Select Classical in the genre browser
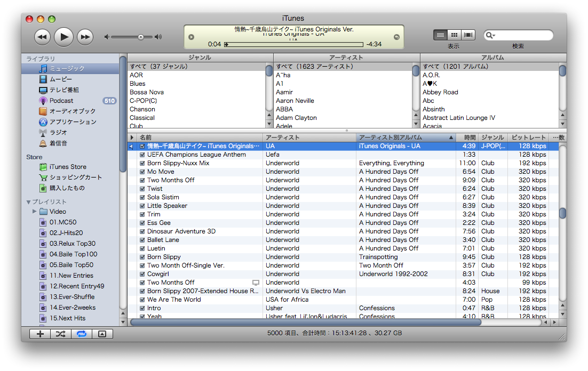The height and width of the screenshot is (371, 588). (196, 118)
